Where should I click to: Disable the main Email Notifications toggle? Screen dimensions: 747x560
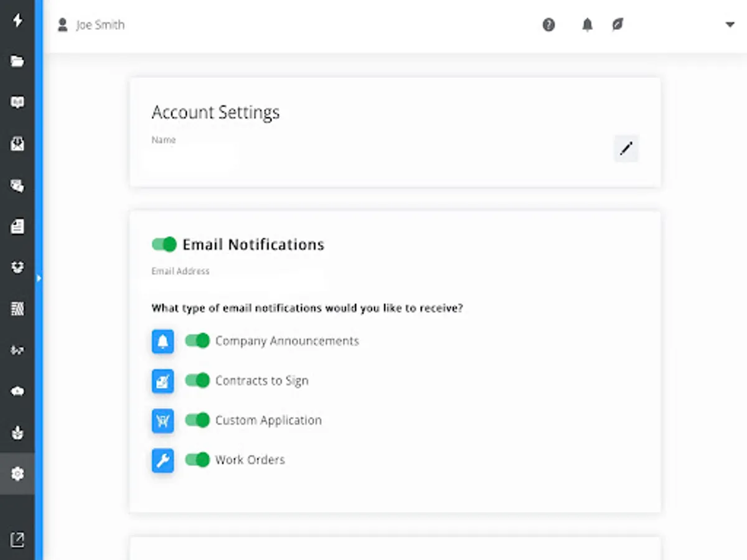[x=164, y=245]
